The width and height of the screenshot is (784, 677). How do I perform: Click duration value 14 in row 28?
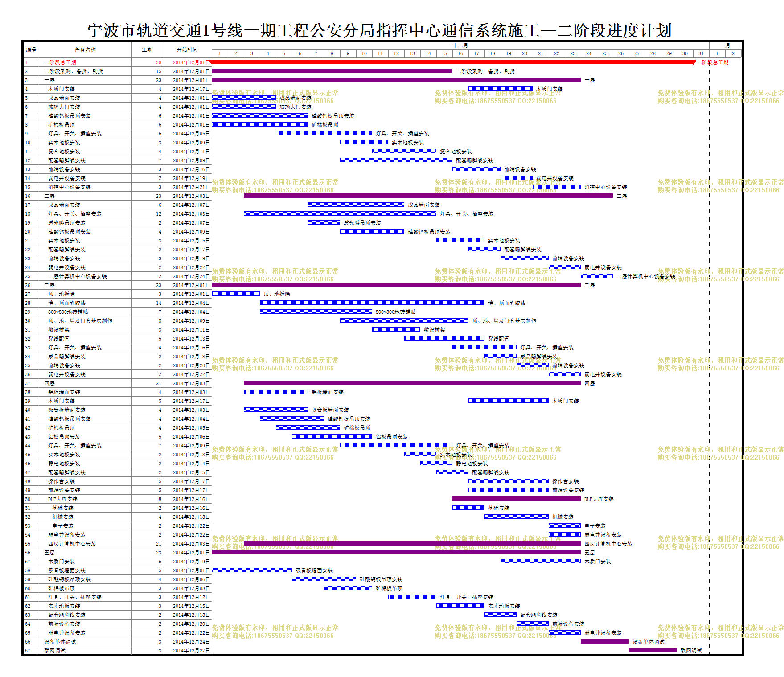[x=159, y=303]
